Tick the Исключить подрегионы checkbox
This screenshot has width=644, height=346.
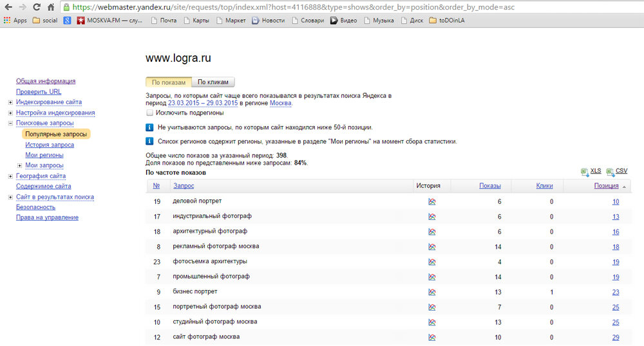point(149,113)
